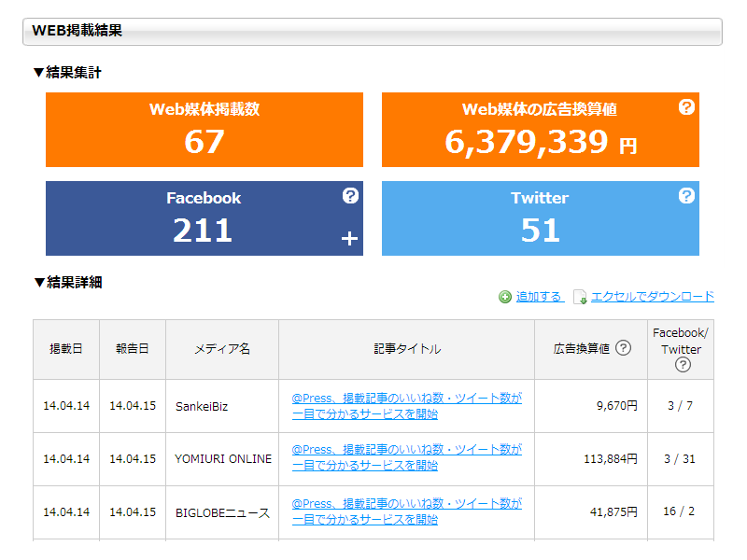Click YOMIURI ONLINE media name cell

point(222,459)
